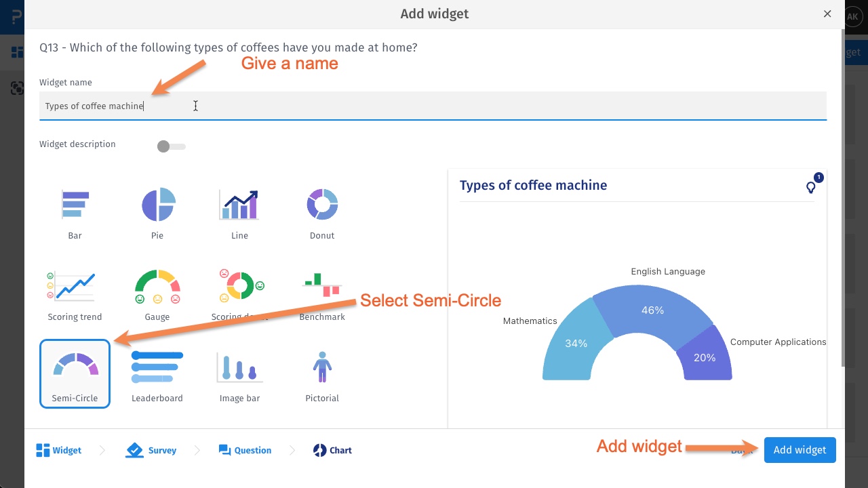
Task: Go back to the Survey step
Action: click(151, 450)
